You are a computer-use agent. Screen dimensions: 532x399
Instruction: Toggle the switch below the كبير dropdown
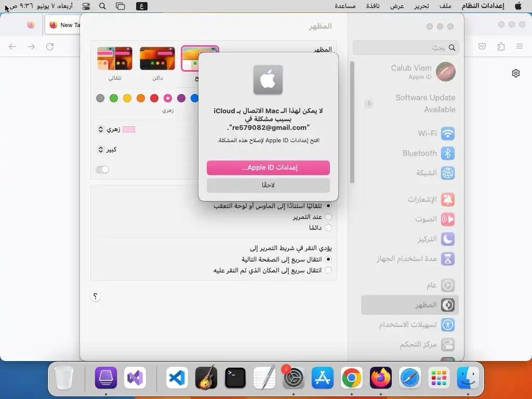102,170
